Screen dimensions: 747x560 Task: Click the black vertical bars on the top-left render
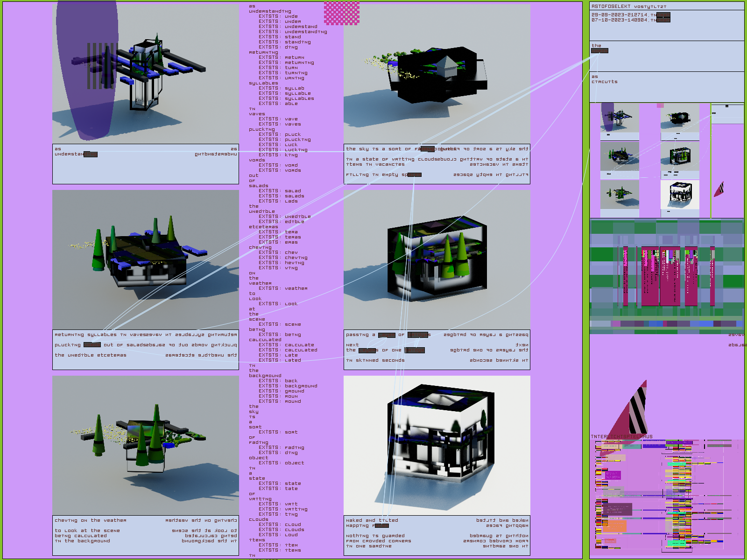coord(100,66)
